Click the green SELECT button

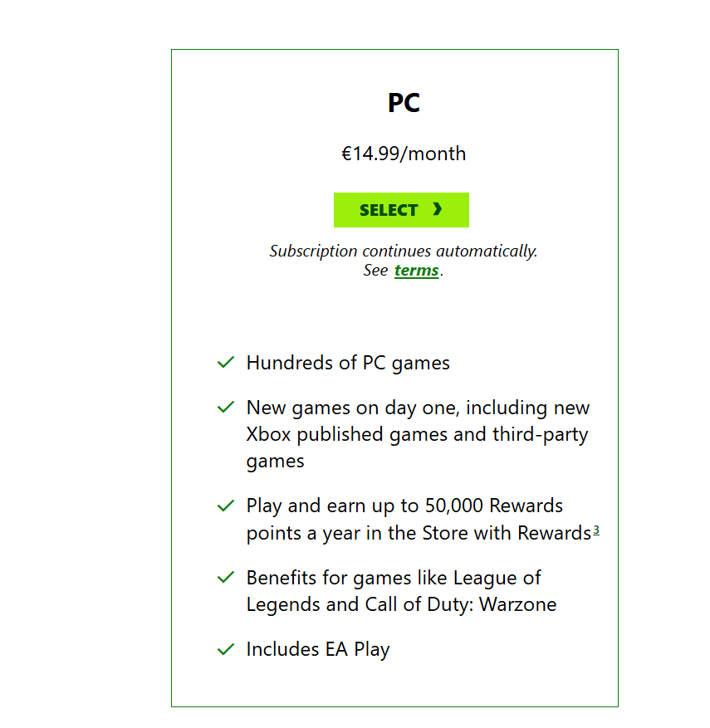pyautogui.click(x=400, y=210)
